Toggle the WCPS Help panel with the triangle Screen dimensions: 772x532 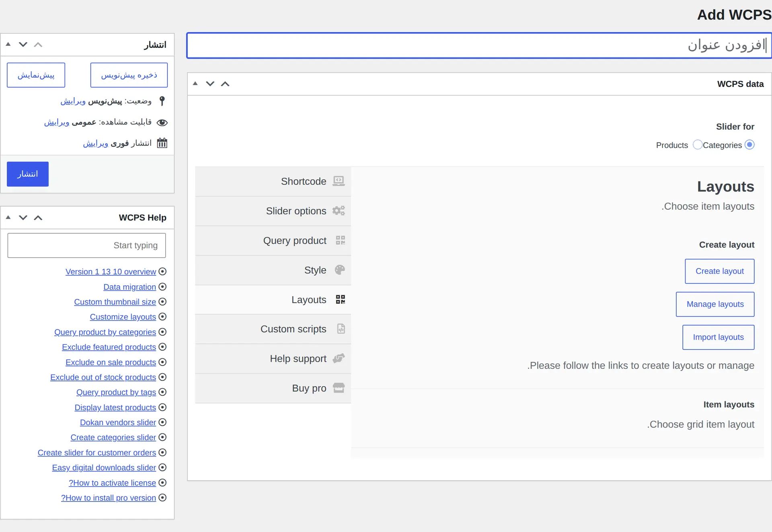point(8,217)
